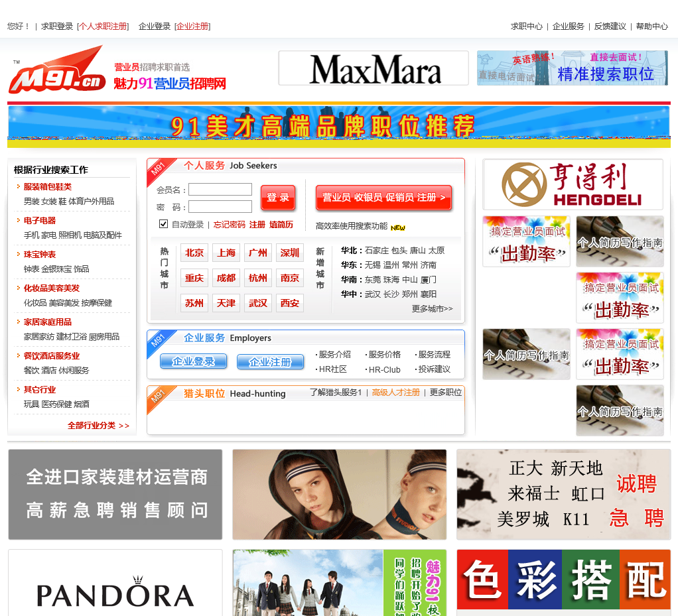This screenshot has width=678, height=616.
Task: Open 求职中心 in top navigation
Action: [x=526, y=27]
